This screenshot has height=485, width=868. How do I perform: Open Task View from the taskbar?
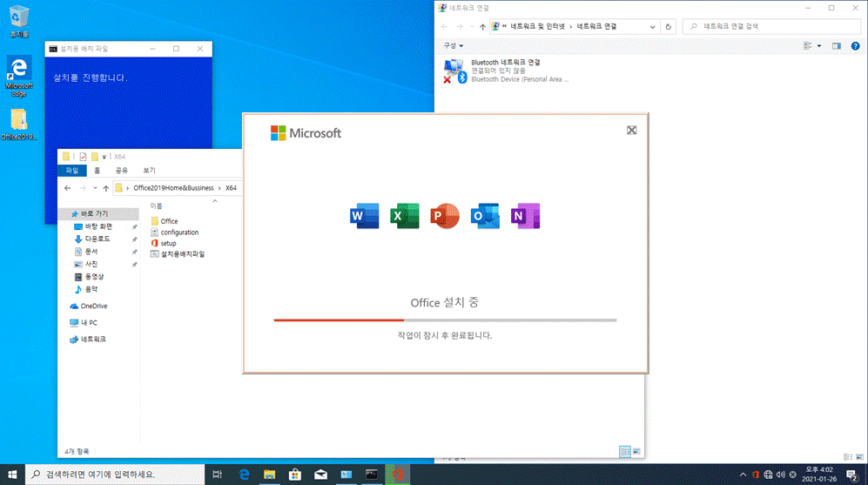pos(218,475)
